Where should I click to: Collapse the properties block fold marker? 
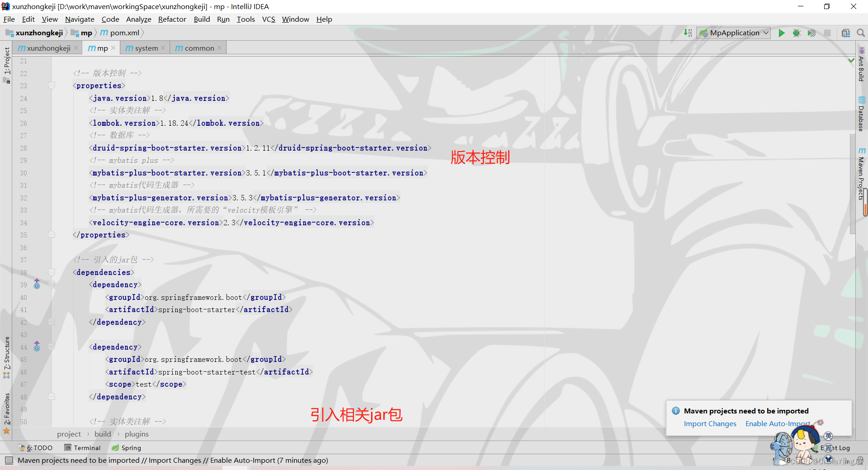click(51, 85)
